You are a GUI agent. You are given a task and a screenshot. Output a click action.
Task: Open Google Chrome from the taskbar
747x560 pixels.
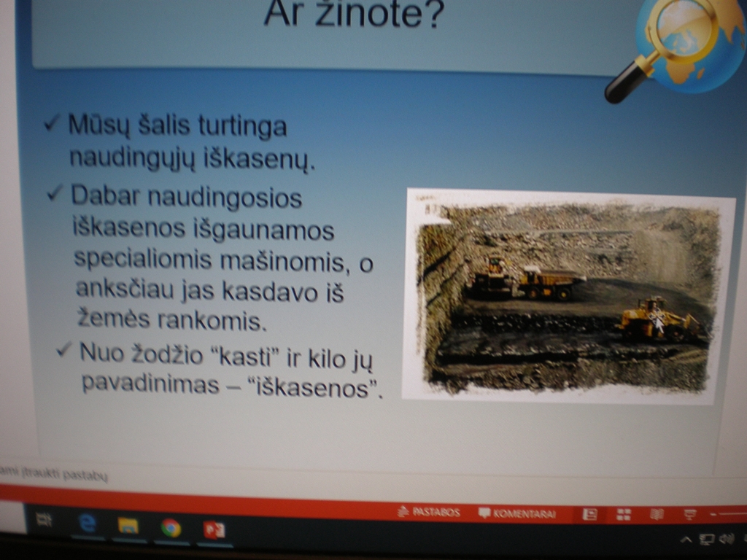coord(171,528)
